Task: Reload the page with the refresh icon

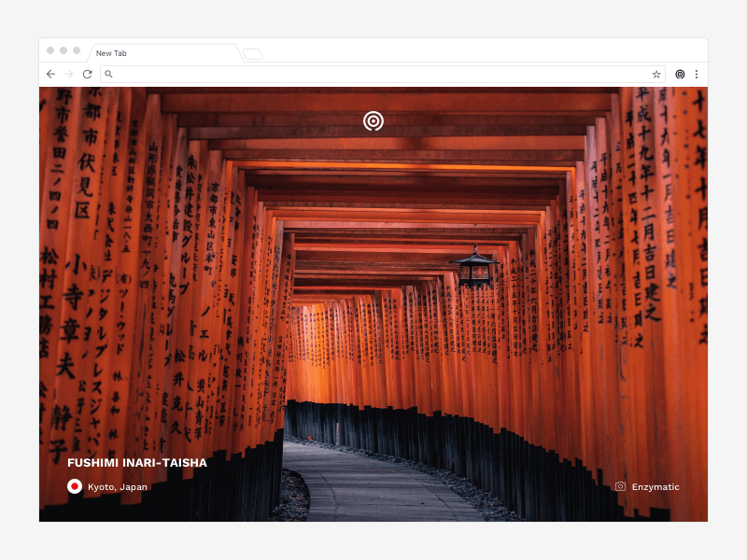Action: point(86,74)
